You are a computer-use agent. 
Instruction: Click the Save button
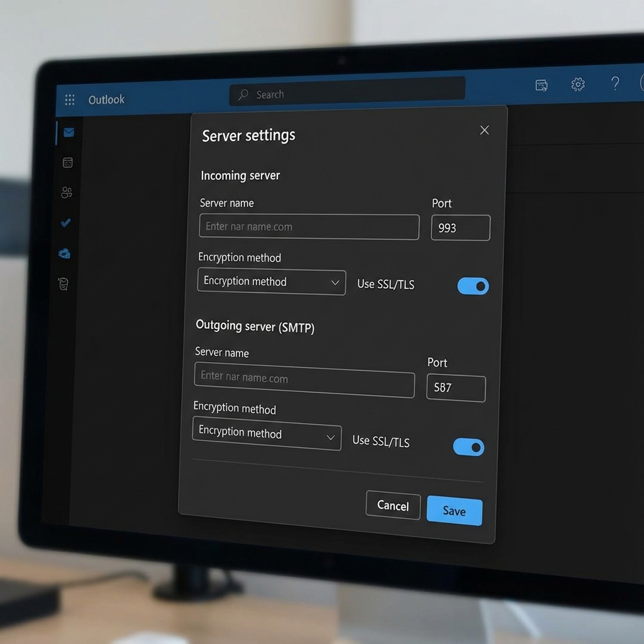click(x=454, y=511)
